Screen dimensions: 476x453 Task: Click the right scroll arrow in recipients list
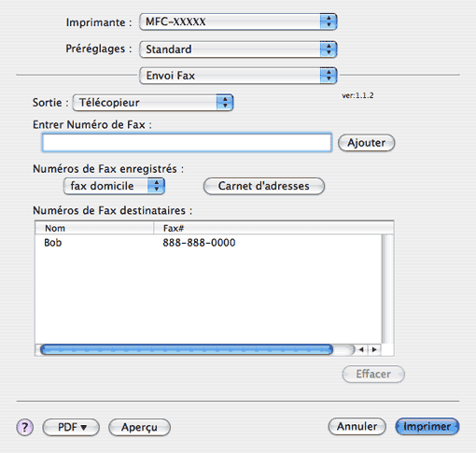click(374, 349)
